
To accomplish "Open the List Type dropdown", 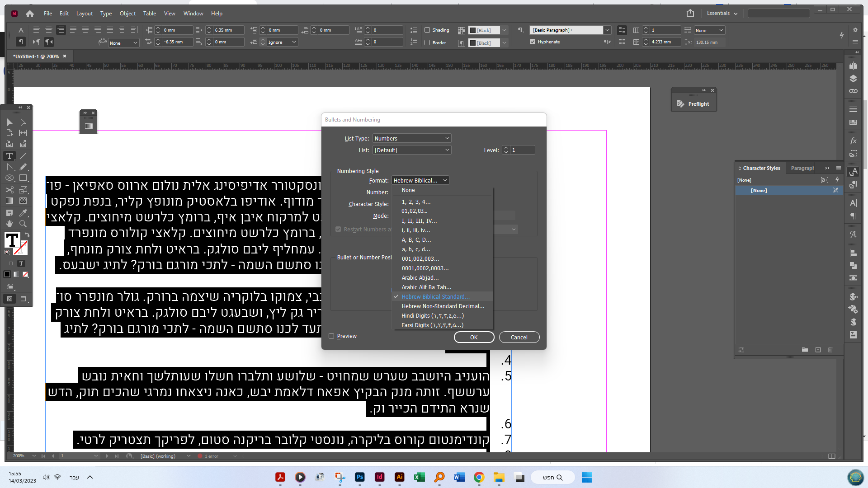I will tap(411, 139).
